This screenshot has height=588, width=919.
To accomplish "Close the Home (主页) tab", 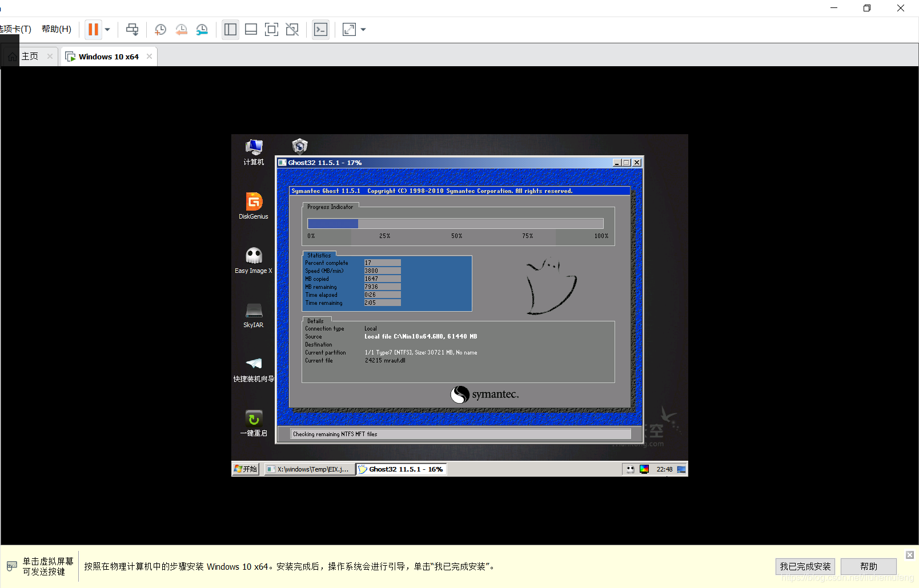I will point(50,56).
